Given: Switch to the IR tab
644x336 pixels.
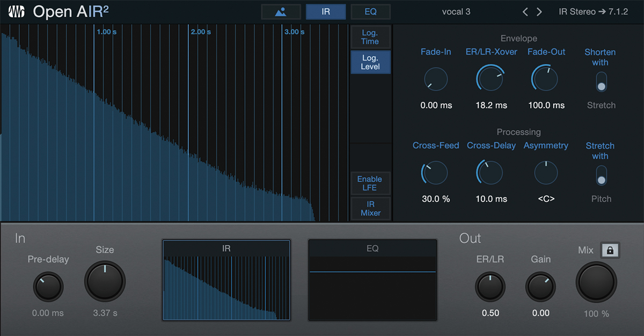Looking at the screenshot, I should point(326,11).
